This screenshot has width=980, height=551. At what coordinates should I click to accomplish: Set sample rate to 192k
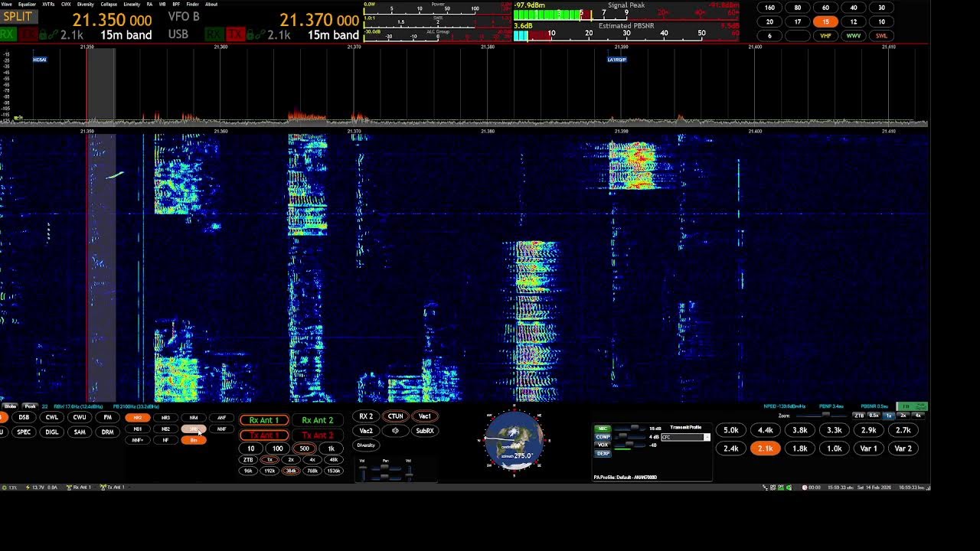click(x=269, y=471)
